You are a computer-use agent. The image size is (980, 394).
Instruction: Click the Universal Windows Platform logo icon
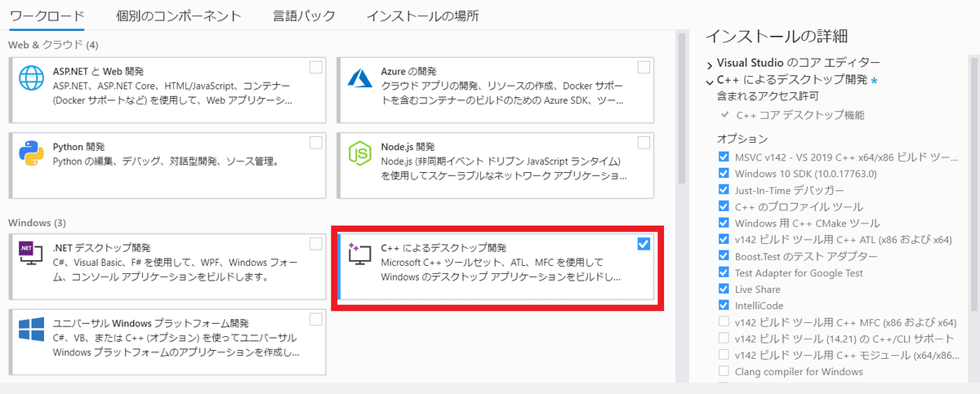[31, 330]
